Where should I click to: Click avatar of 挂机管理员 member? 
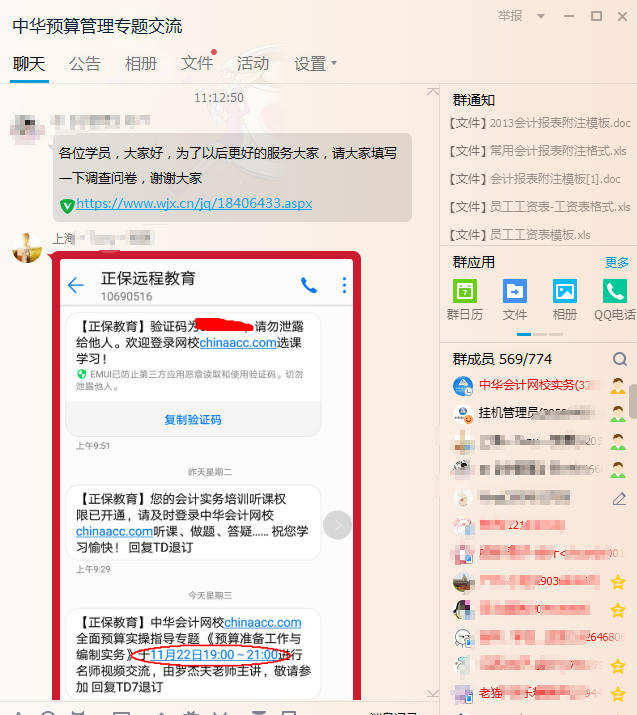click(x=463, y=414)
